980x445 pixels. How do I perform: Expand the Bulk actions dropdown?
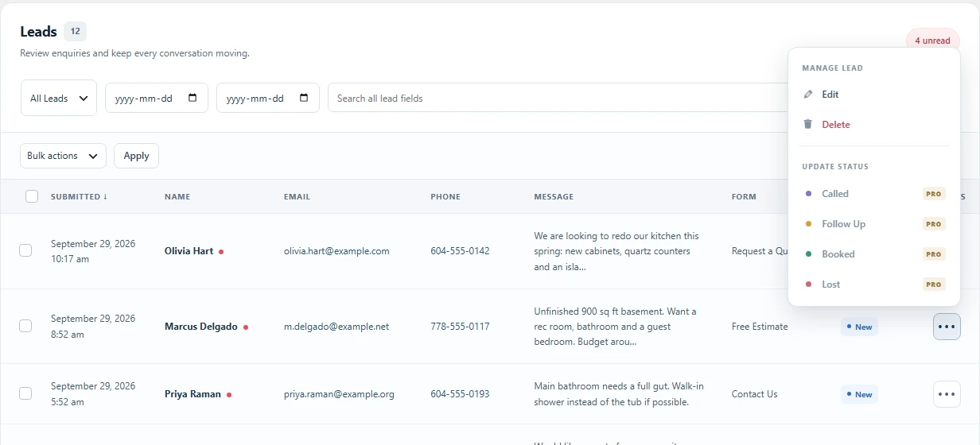63,156
